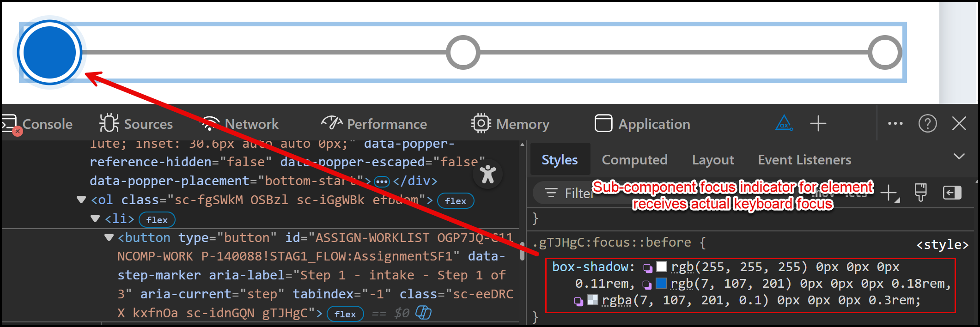Collapse the button element node
Image resolution: width=980 pixels, height=327 pixels.
tap(109, 237)
